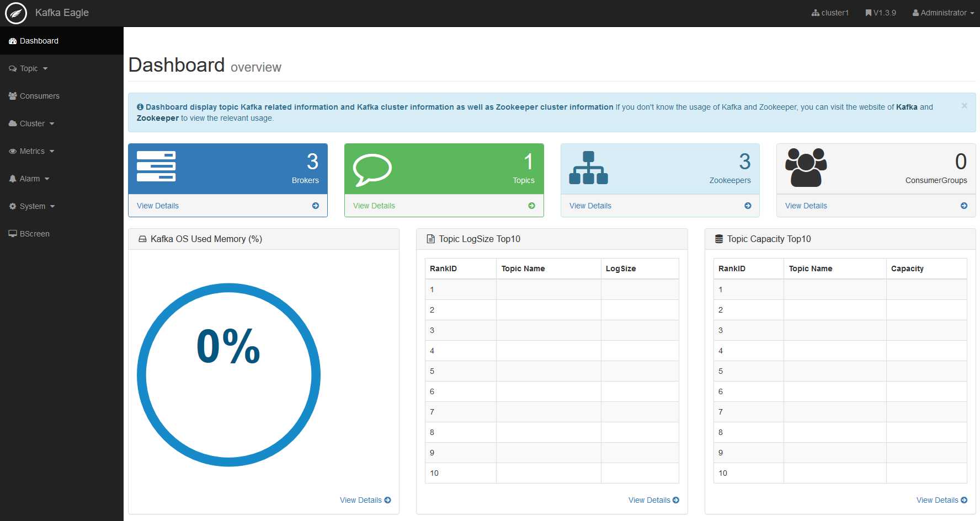Click the arrow icon in ConsumerGroups footer
Image resolution: width=980 pixels, height=521 pixels.
(964, 206)
